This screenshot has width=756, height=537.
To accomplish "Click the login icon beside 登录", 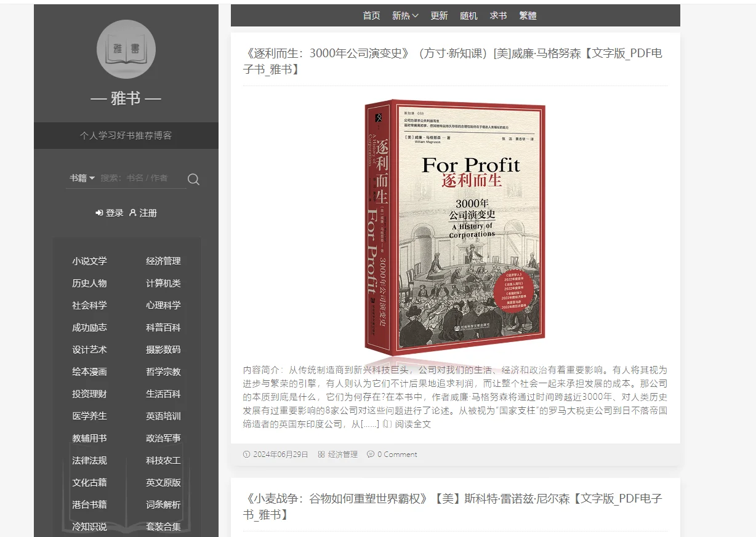I will [99, 213].
